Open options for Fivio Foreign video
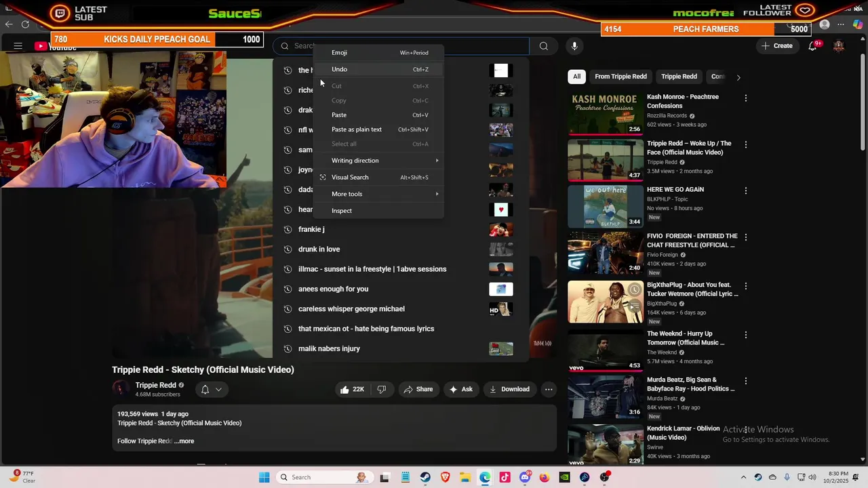The width and height of the screenshot is (868, 488). pyautogui.click(x=745, y=237)
